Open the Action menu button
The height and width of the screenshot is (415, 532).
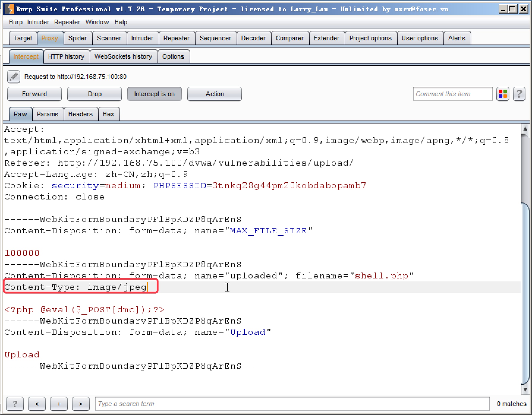(215, 94)
